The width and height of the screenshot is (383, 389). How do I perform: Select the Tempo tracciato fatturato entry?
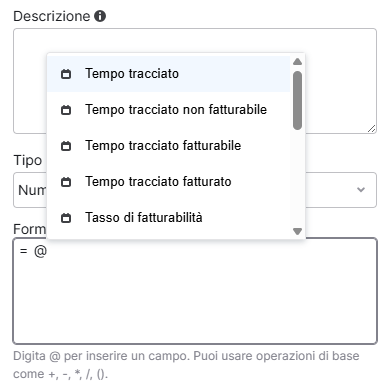[x=169, y=182]
